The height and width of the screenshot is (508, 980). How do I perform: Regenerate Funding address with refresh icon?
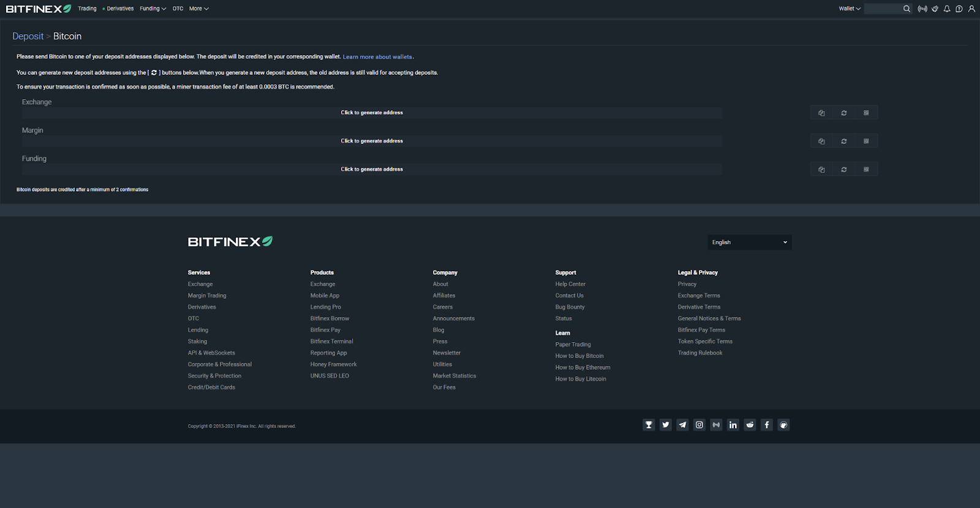pos(844,169)
